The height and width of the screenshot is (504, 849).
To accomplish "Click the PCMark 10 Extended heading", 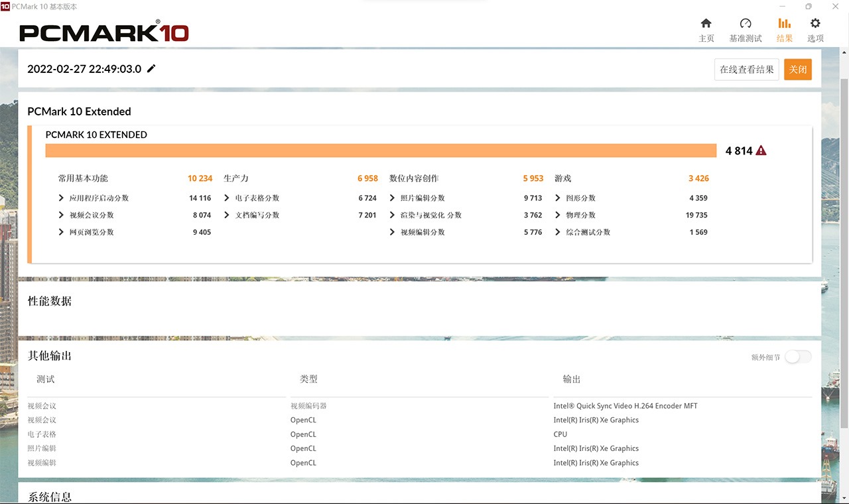I will [x=79, y=111].
